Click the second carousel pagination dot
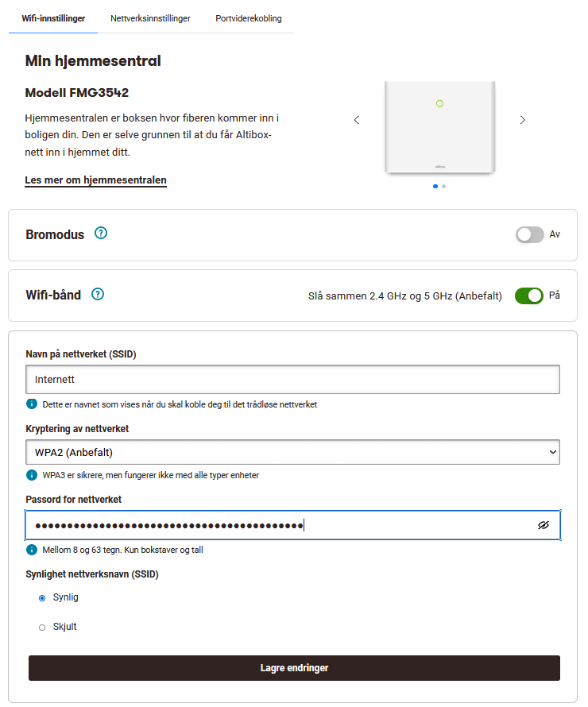This screenshot has width=588, height=707. [443, 186]
